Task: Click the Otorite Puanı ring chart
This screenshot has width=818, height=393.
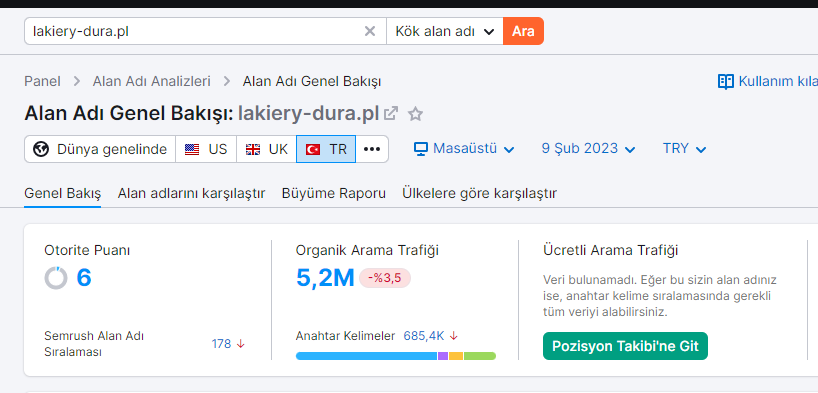Action: (56, 278)
